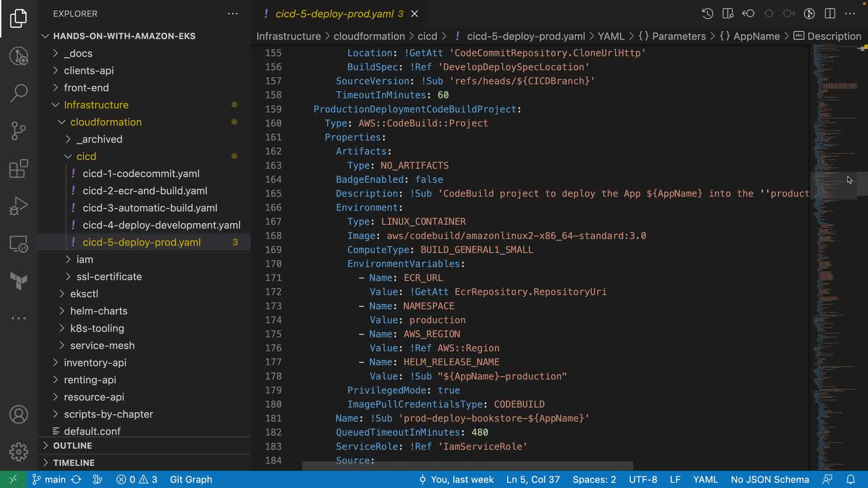Open Explorer views and more actions menu
Screen dimensions: 868x488
pyautogui.click(x=233, y=14)
